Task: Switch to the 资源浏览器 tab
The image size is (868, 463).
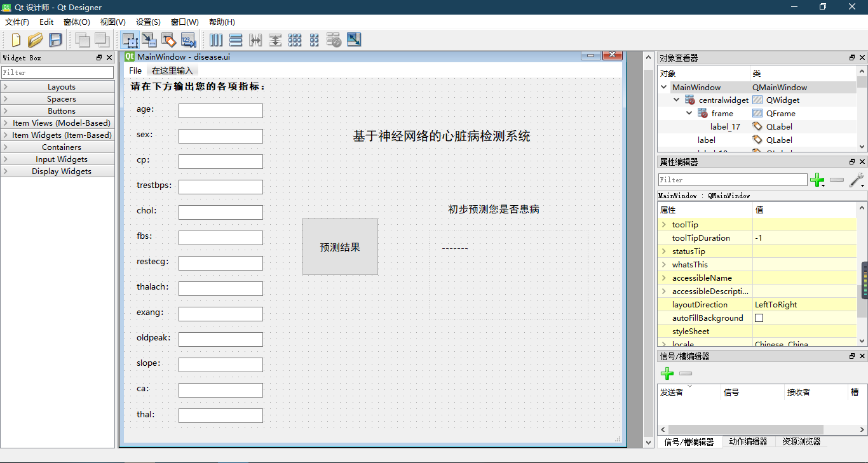Action: tap(801, 441)
